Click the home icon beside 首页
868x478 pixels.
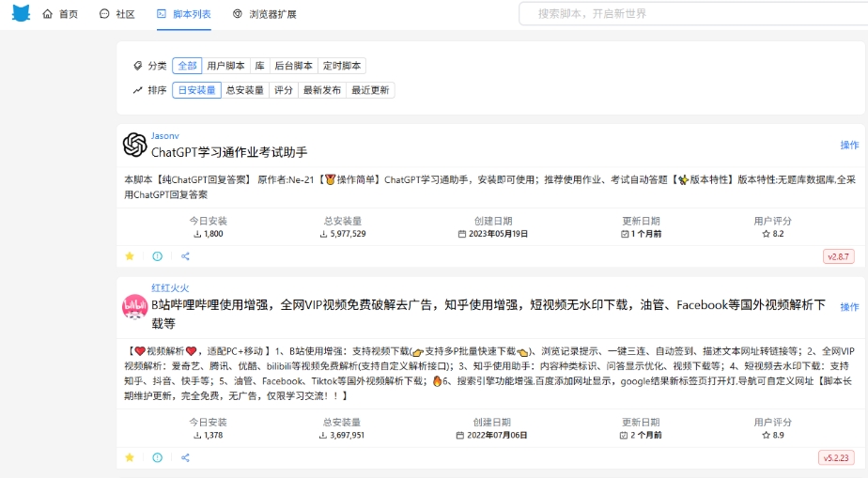click(x=48, y=14)
